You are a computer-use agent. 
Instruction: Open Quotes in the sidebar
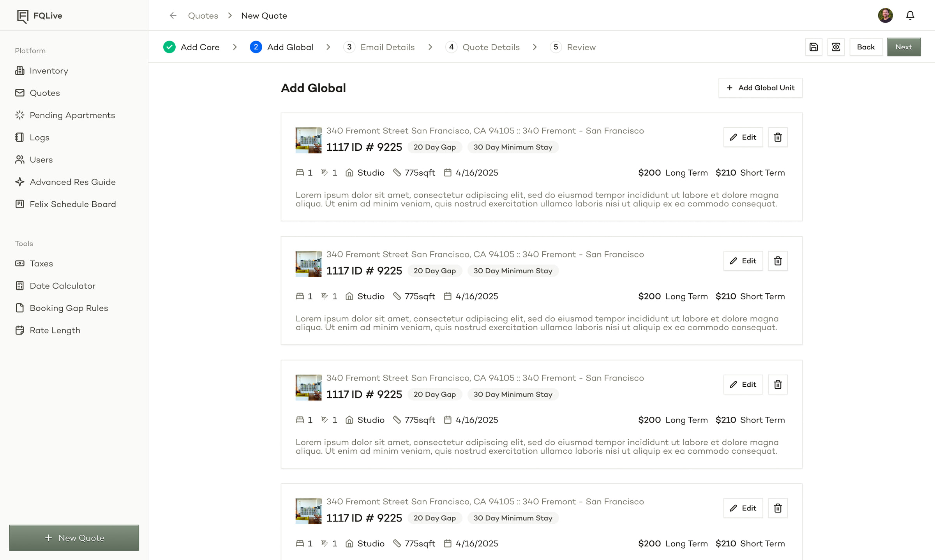click(x=37, y=93)
